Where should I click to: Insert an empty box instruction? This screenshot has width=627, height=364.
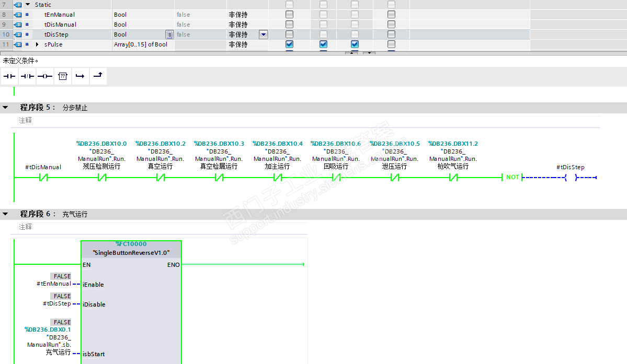[62, 76]
